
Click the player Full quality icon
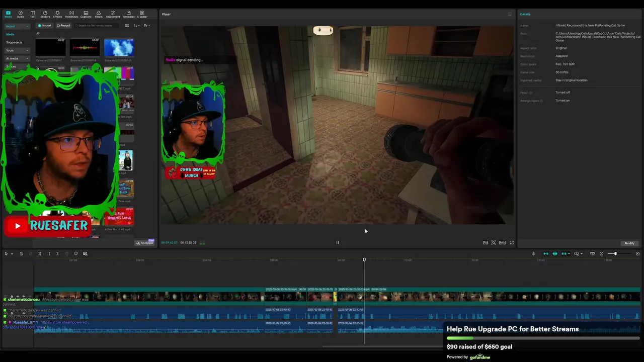[x=486, y=242]
